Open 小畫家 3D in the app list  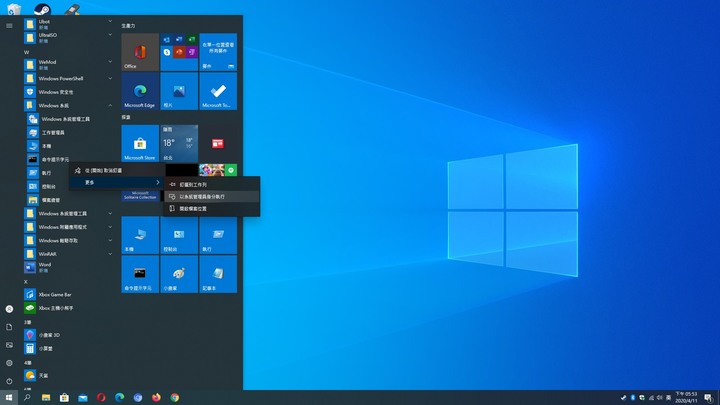click(69, 335)
